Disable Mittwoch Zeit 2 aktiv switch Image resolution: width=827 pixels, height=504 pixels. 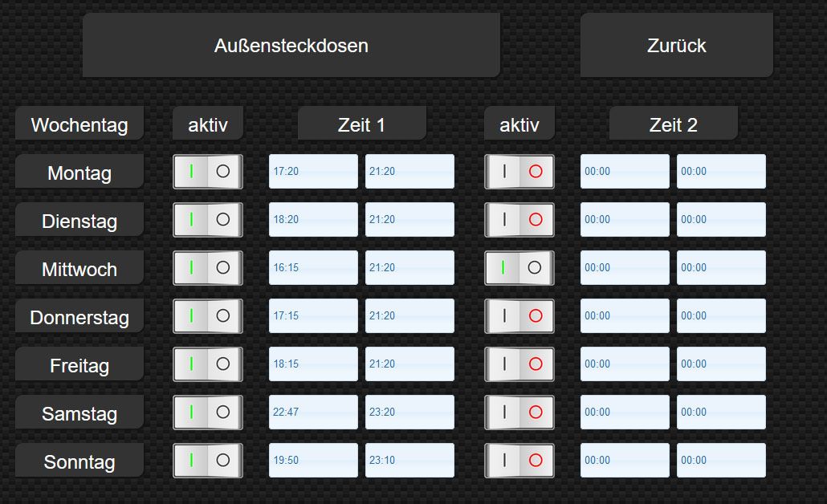[519, 268]
